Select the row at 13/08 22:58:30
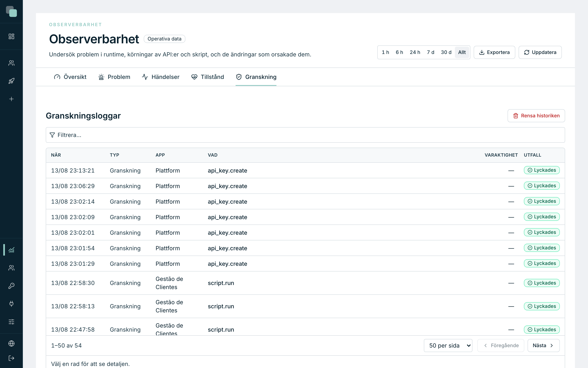 [x=305, y=283]
